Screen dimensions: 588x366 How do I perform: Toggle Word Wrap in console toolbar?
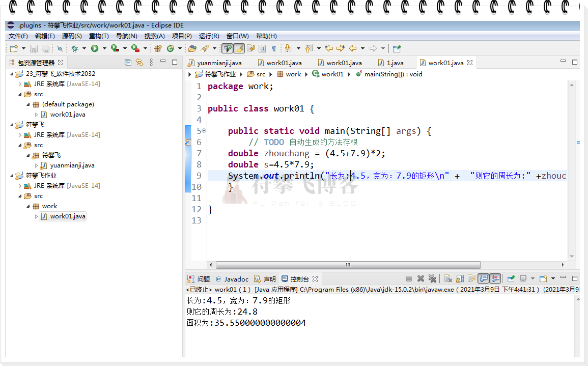pos(472,278)
